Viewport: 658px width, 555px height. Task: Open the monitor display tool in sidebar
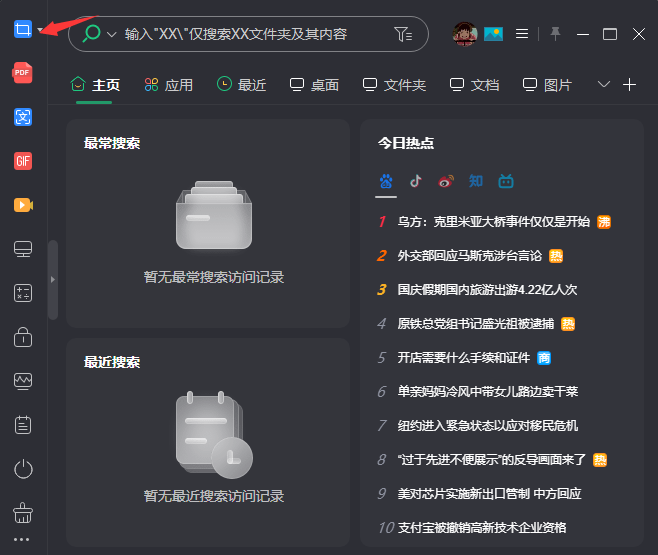(23, 249)
